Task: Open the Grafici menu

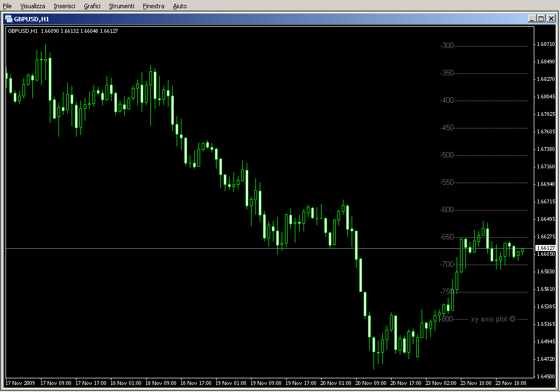Action: [x=92, y=6]
